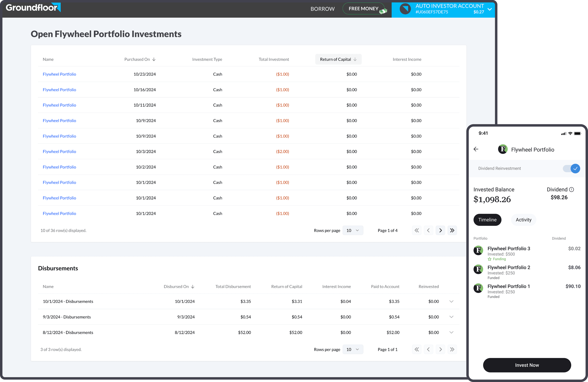Click '3 of 3 row(s) displayed' text

pyautogui.click(x=61, y=349)
